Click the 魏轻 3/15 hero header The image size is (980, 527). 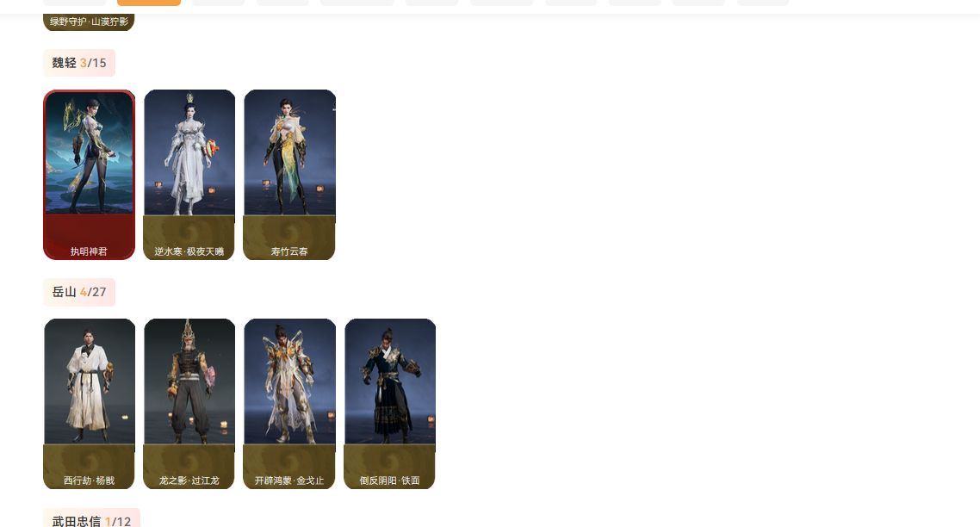[79, 63]
